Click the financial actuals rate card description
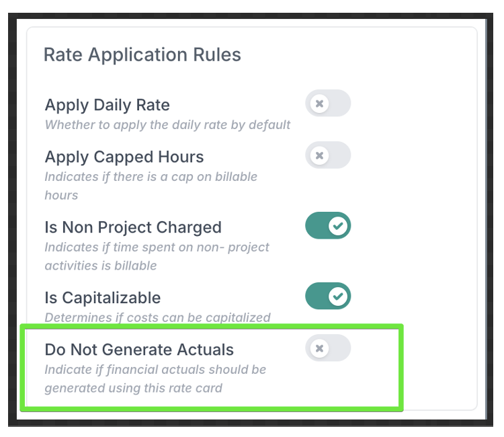This screenshot has height=437, width=504. tap(155, 379)
